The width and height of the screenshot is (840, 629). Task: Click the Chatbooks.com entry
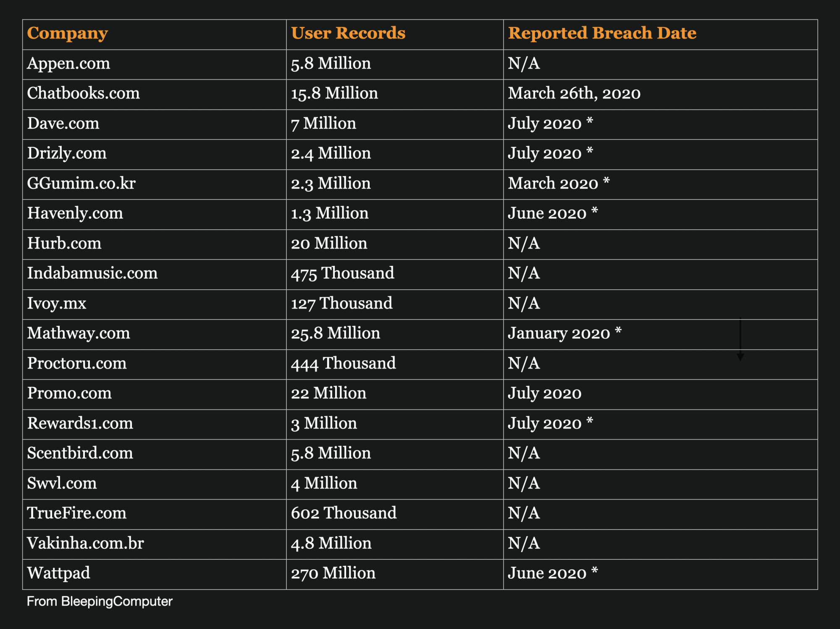click(x=83, y=93)
